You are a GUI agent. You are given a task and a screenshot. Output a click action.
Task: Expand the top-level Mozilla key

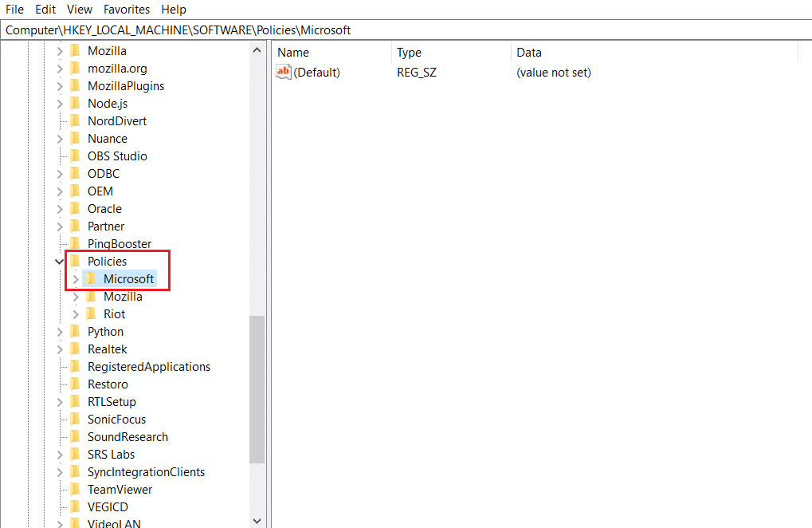[60, 51]
